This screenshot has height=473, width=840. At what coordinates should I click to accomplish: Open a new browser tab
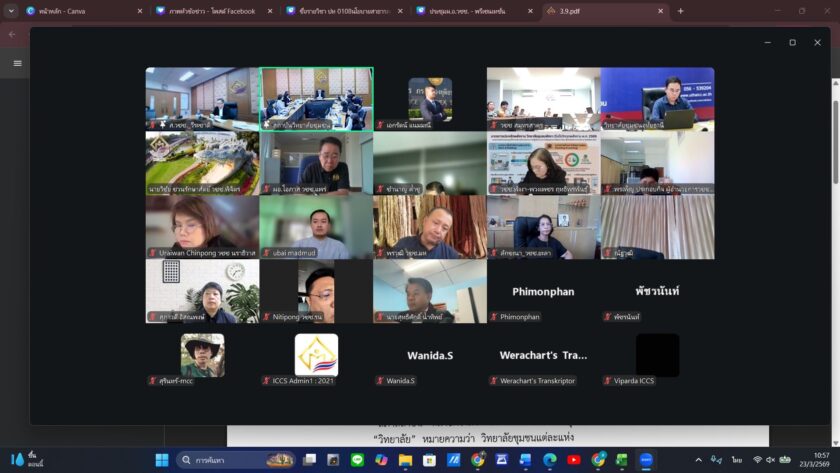[x=681, y=11]
